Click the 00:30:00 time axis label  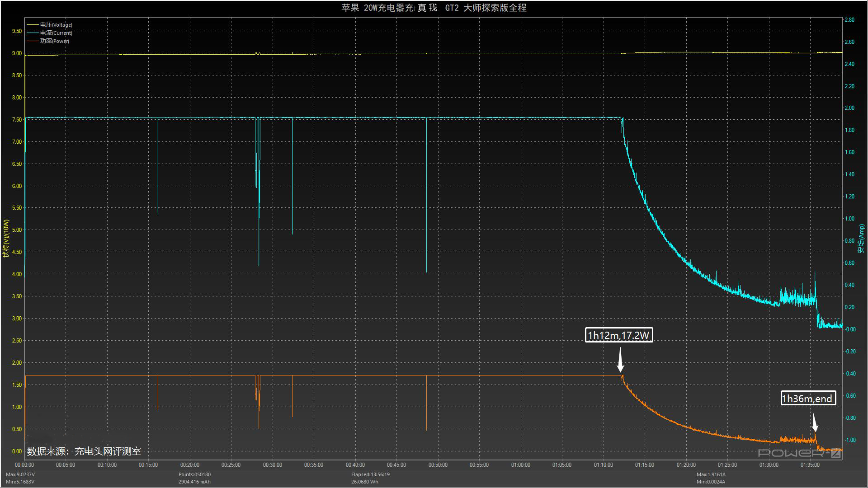click(x=273, y=465)
